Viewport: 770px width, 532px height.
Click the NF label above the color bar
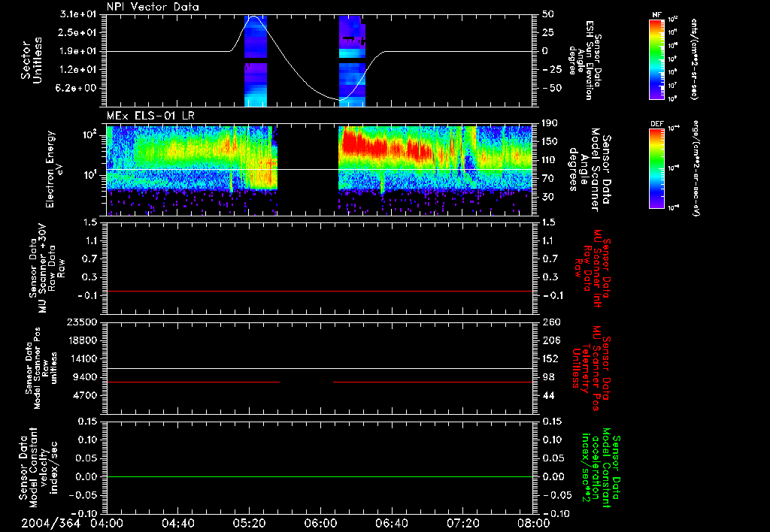(657, 15)
